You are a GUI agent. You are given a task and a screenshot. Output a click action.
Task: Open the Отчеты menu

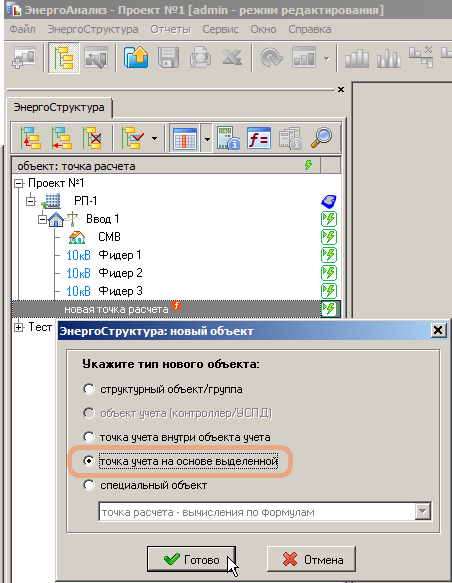(x=171, y=29)
